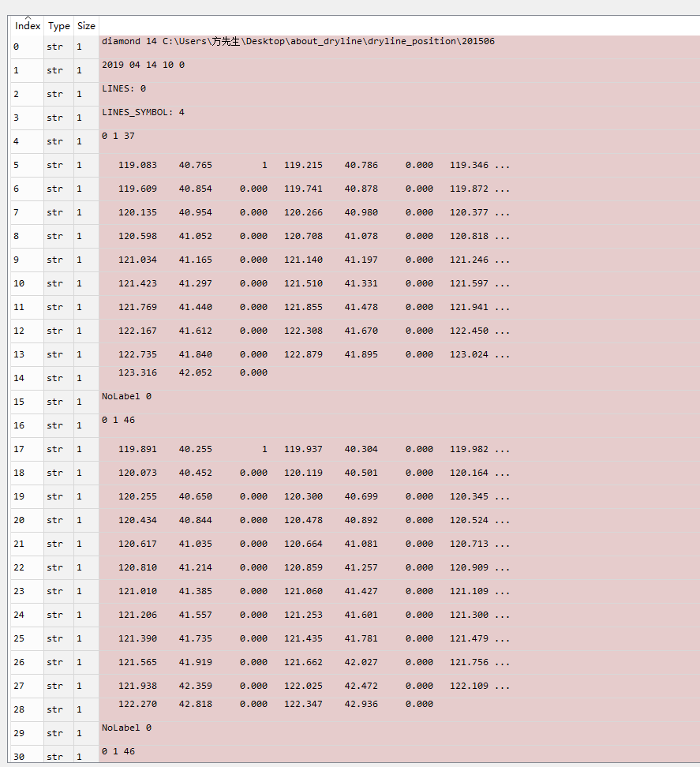Select the 'NoLabel 0' value in row 29
The height and width of the screenshot is (767, 700).
point(399,733)
